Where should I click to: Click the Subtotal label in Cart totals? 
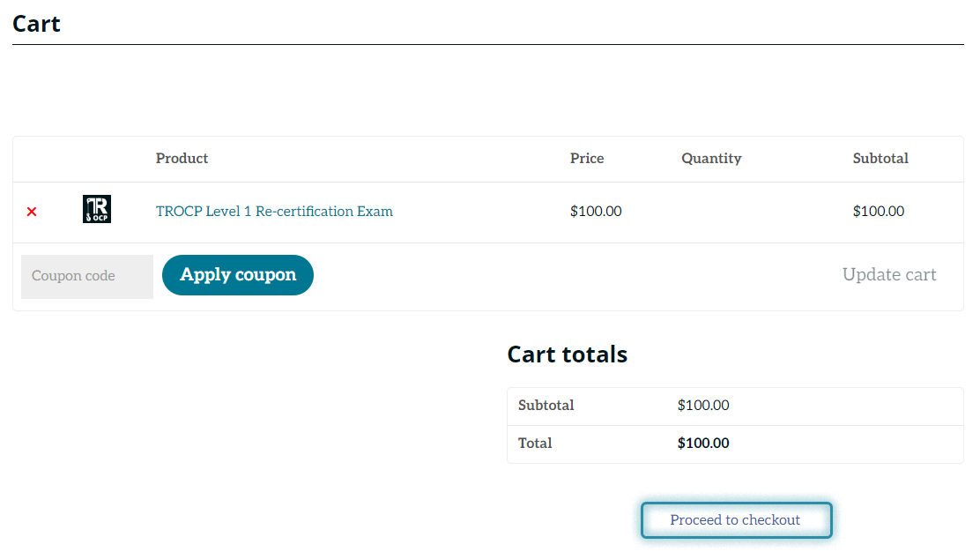(546, 406)
